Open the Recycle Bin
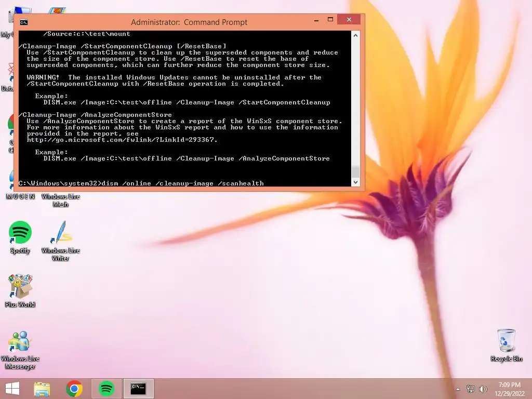 [506, 345]
